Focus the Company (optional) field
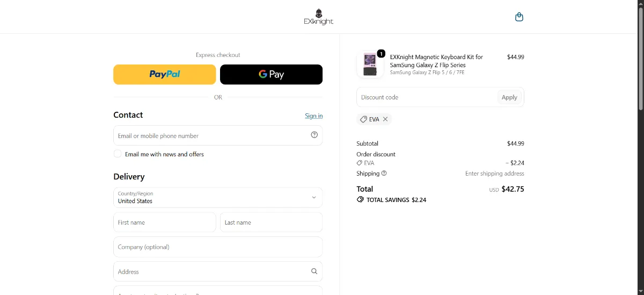 tap(218, 247)
